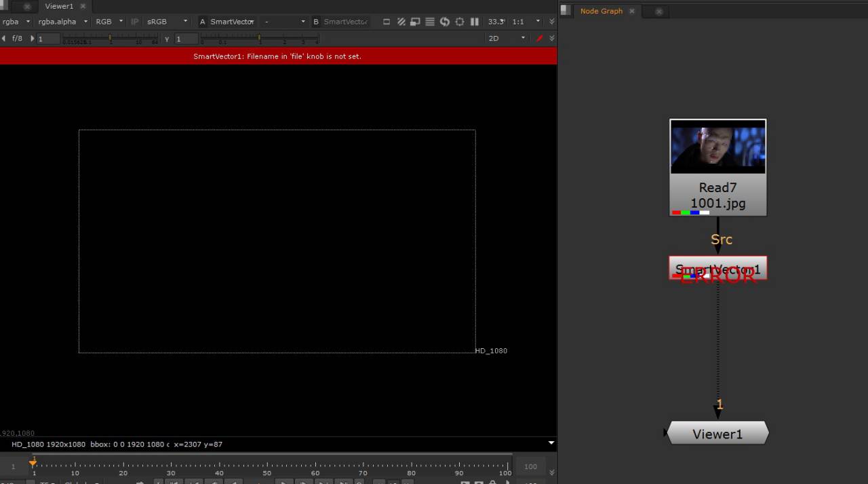
Task: Toggle the proxy mode icon
Action: point(416,22)
